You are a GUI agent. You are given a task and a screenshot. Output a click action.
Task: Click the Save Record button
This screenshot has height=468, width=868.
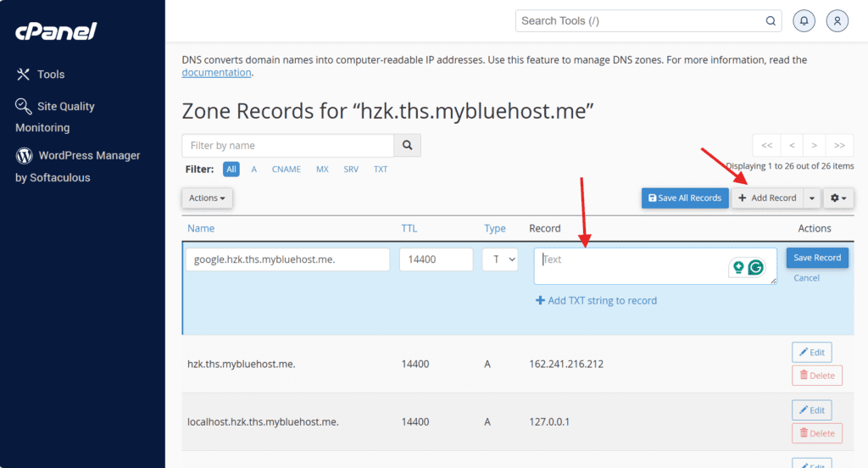coord(817,258)
